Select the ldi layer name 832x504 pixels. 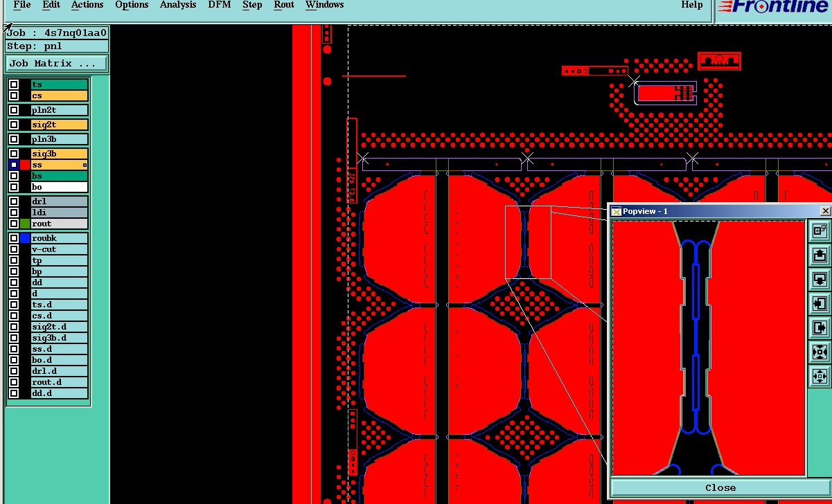[x=60, y=213]
